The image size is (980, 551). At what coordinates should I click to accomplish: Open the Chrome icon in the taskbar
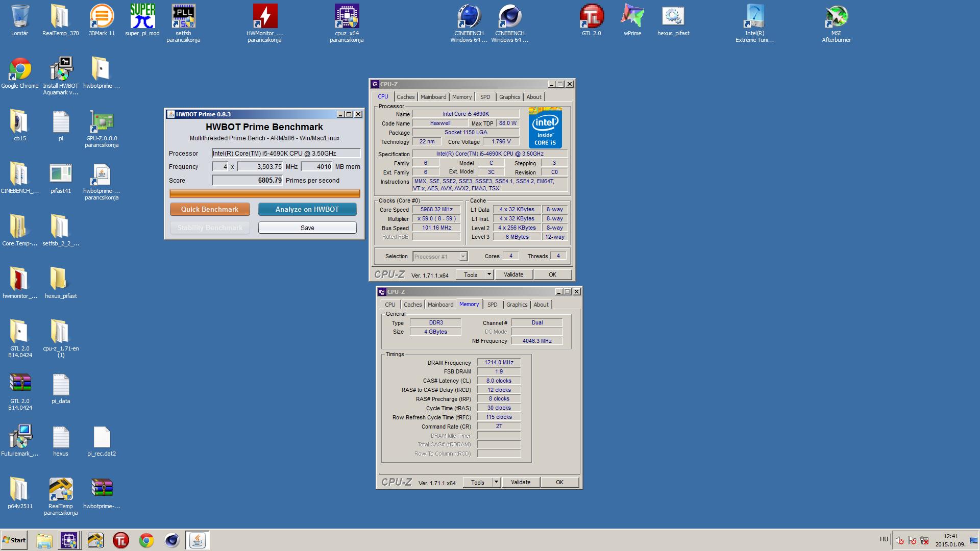(x=146, y=540)
